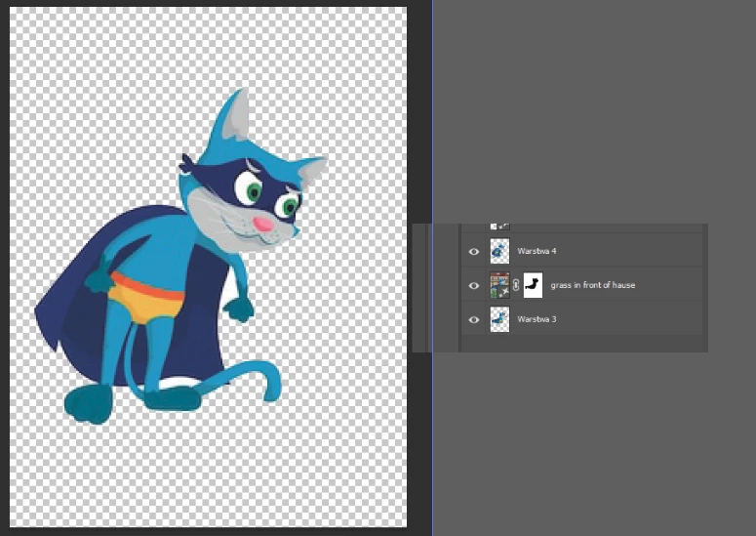This screenshot has height=536, width=756.
Task: Click the black-and-white layer mask thumbnail
Action: tap(533, 285)
